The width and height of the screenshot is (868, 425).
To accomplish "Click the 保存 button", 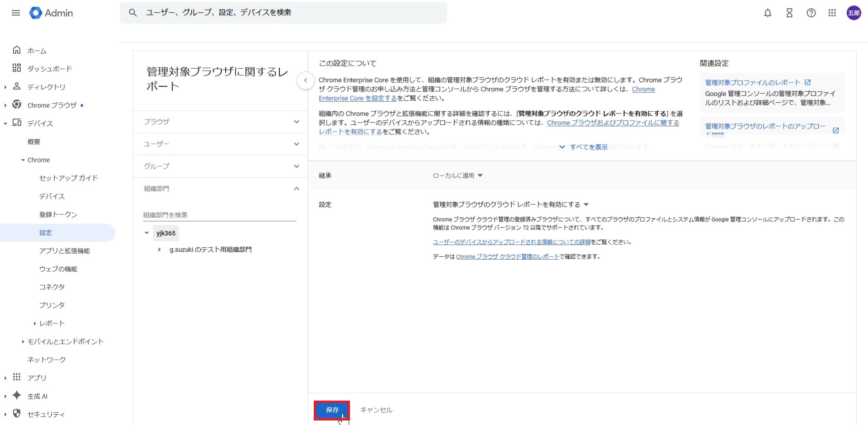I will [332, 410].
